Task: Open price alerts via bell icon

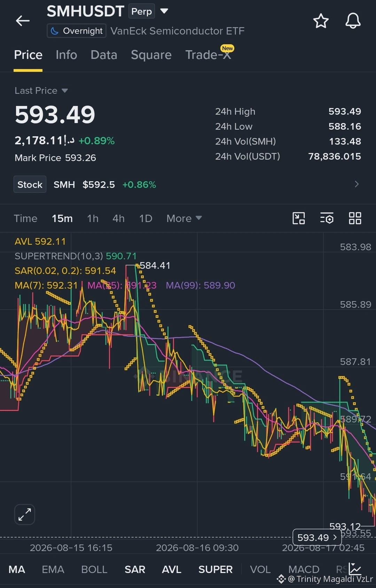Action: click(x=353, y=21)
